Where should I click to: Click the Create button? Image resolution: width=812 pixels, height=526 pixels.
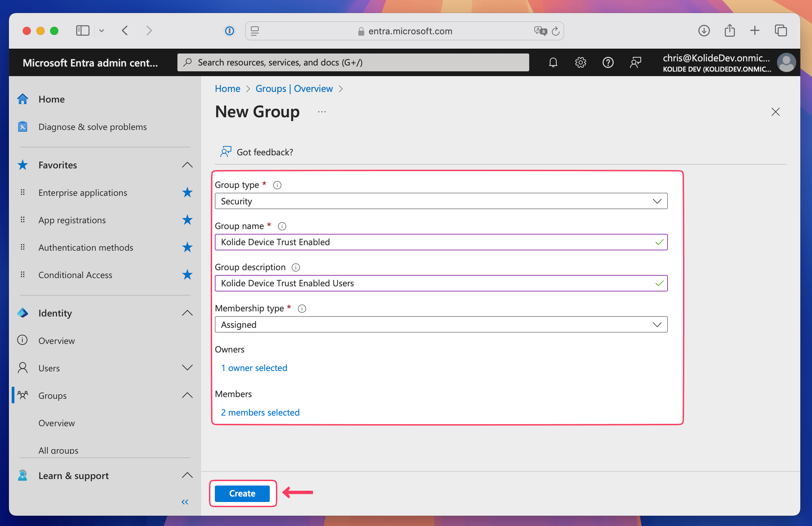tap(242, 493)
